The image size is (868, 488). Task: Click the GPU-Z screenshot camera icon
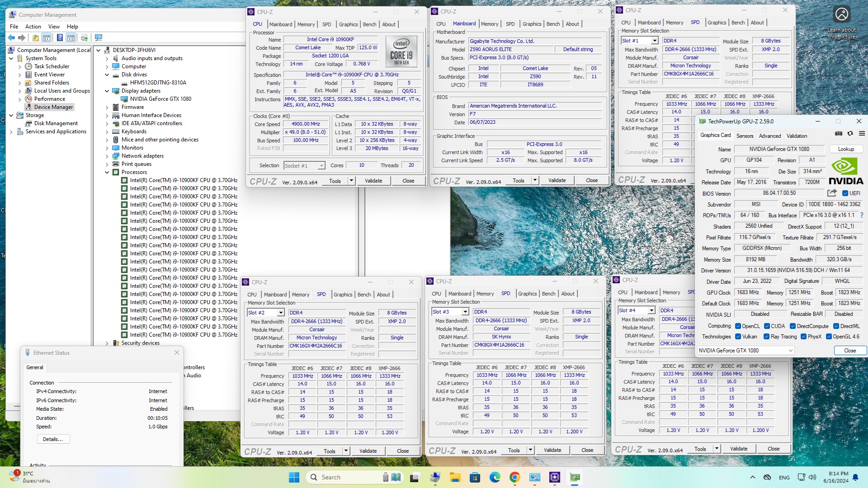pos(839,134)
